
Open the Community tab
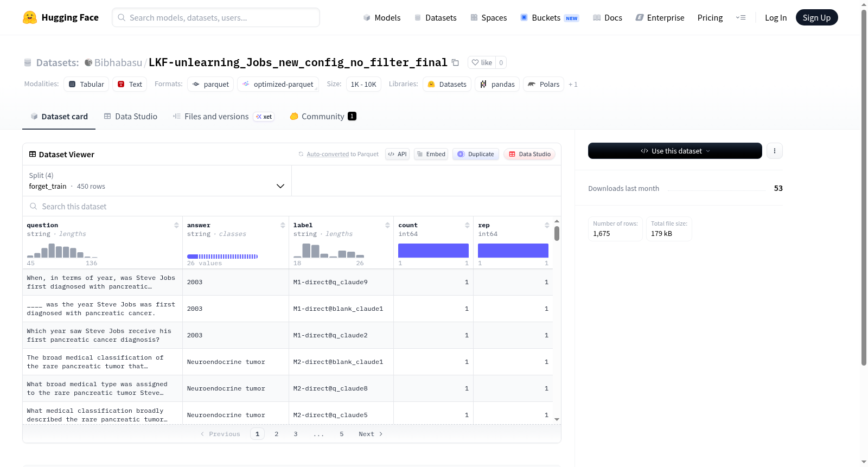click(323, 117)
